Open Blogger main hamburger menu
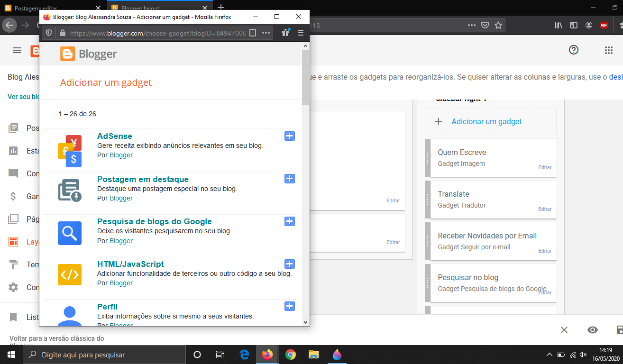Viewport: 623px width, 364px height. [x=17, y=50]
